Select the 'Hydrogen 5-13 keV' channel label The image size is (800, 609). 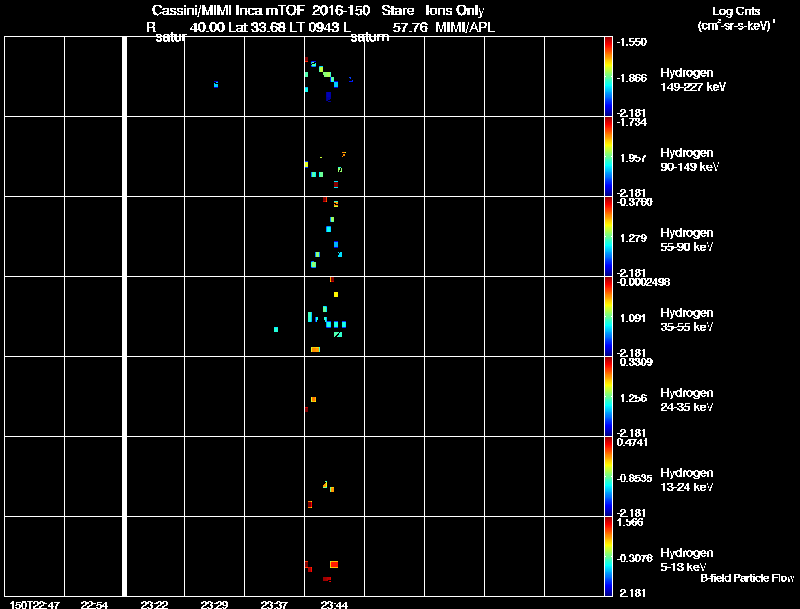pyautogui.click(x=687, y=560)
